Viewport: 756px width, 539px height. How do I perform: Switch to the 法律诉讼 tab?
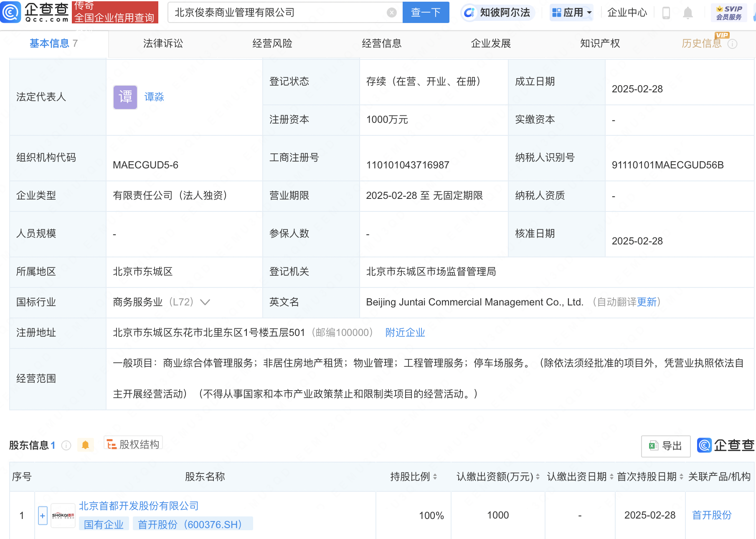(163, 43)
